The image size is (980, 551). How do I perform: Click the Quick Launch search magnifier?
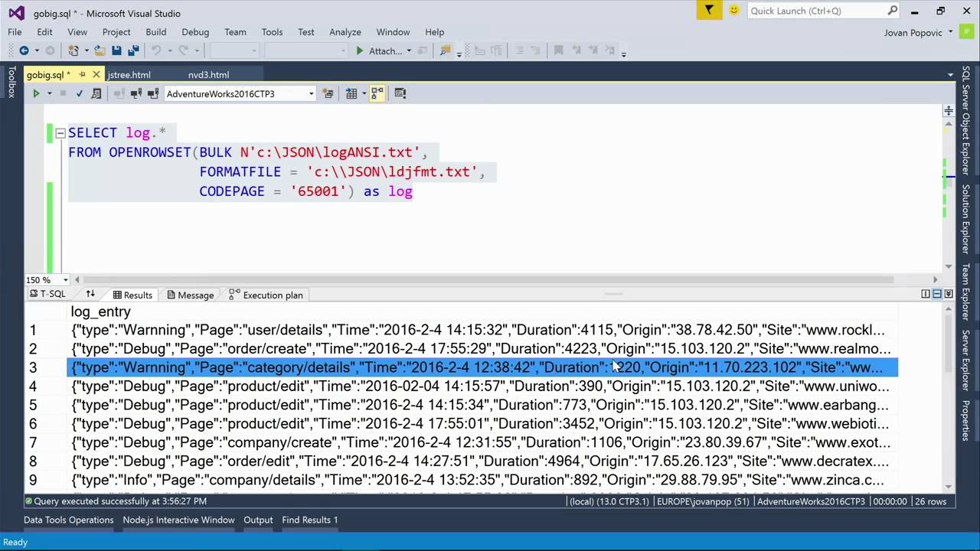(892, 11)
